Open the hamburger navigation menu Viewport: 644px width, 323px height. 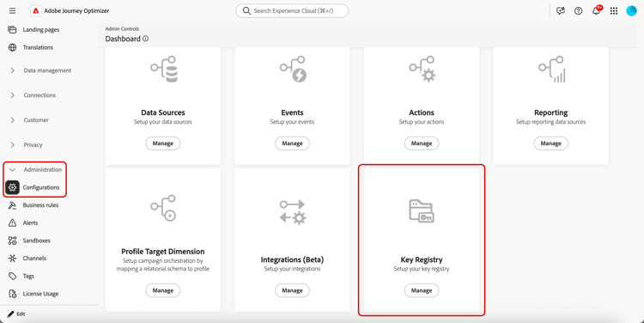(x=12, y=10)
